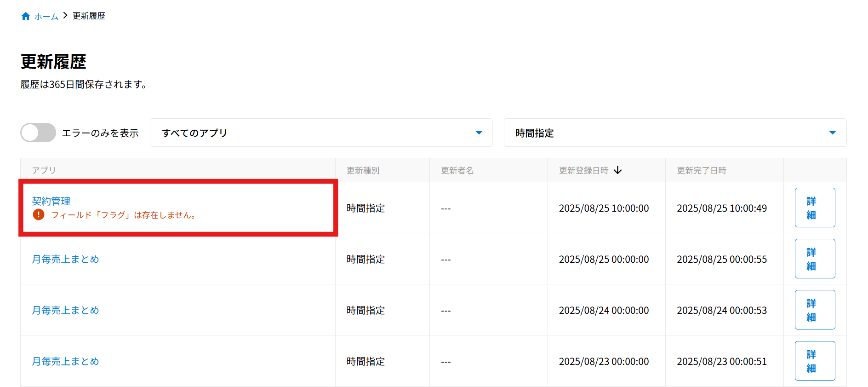Open the 時間指定 filter dropdown
868x387 pixels.
coord(674,133)
